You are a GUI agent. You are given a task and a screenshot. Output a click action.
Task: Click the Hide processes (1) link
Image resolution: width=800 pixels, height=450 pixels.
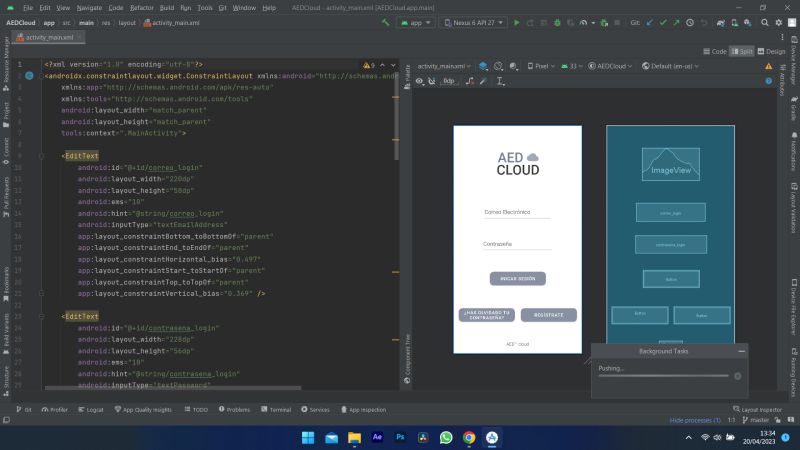[x=694, y=420]
